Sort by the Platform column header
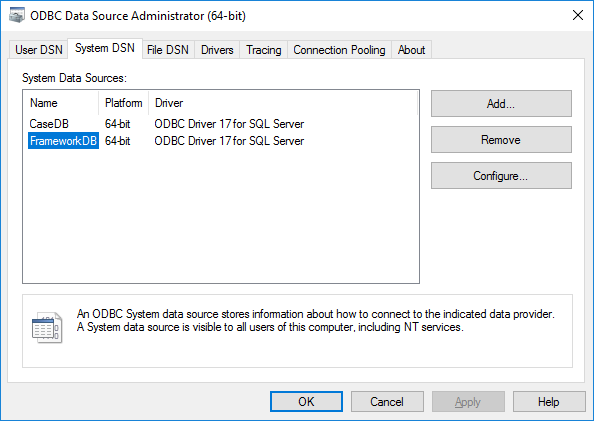 point(124,103)
